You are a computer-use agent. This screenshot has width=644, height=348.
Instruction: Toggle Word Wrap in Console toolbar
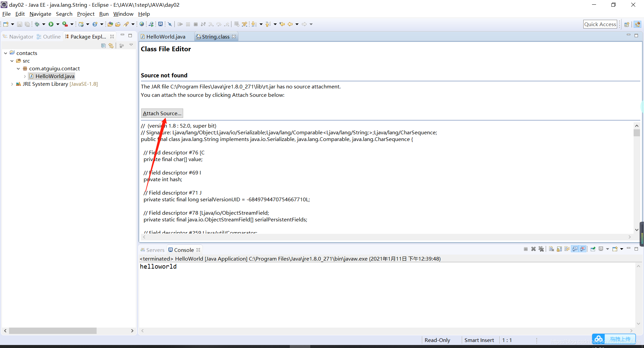tap(567, 249)
